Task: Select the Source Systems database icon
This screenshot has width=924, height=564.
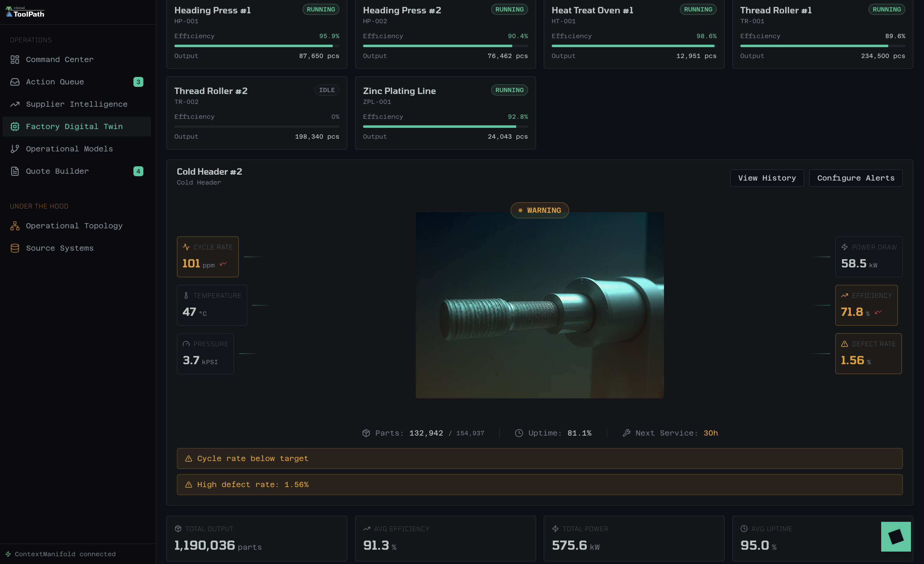Action: (x=15, y=248)
